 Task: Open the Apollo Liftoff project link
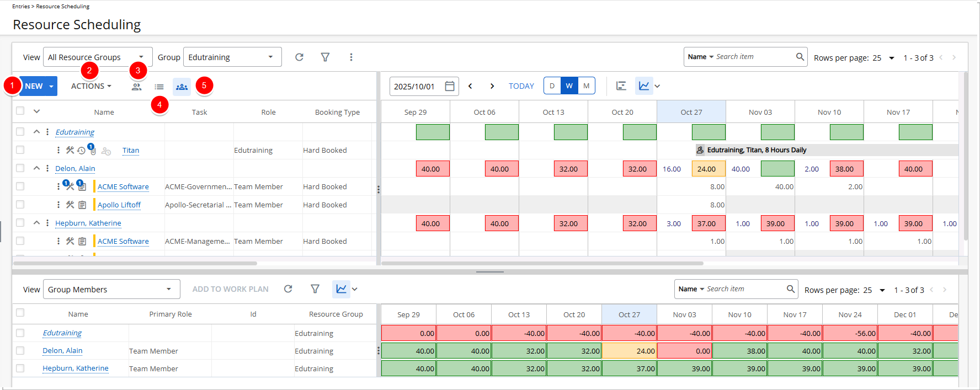click(119, 205)
